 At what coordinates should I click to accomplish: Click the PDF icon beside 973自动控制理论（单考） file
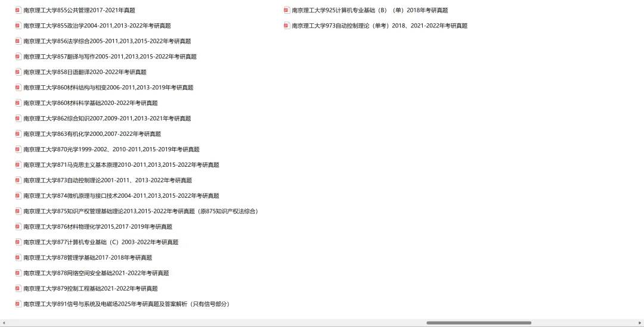[287, 26]
